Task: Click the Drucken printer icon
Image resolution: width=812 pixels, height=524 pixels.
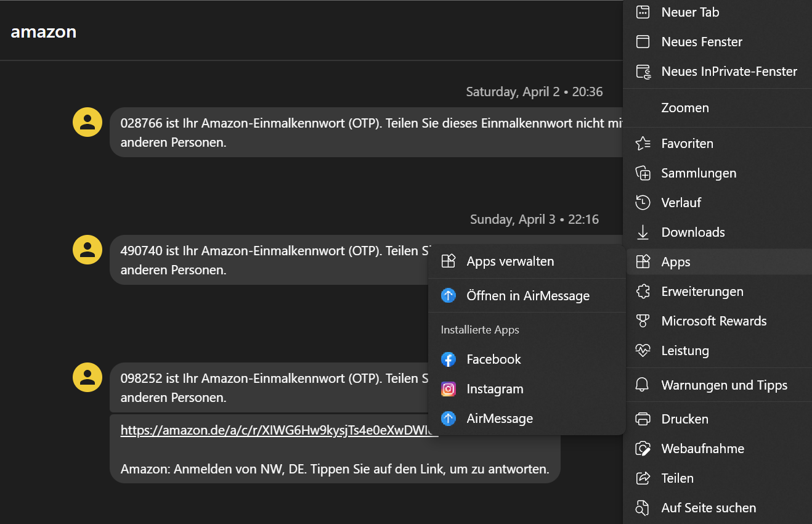Action: 643,419
